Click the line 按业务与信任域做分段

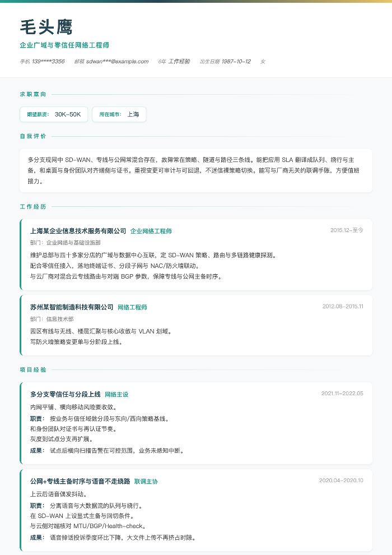click(110, 419)
